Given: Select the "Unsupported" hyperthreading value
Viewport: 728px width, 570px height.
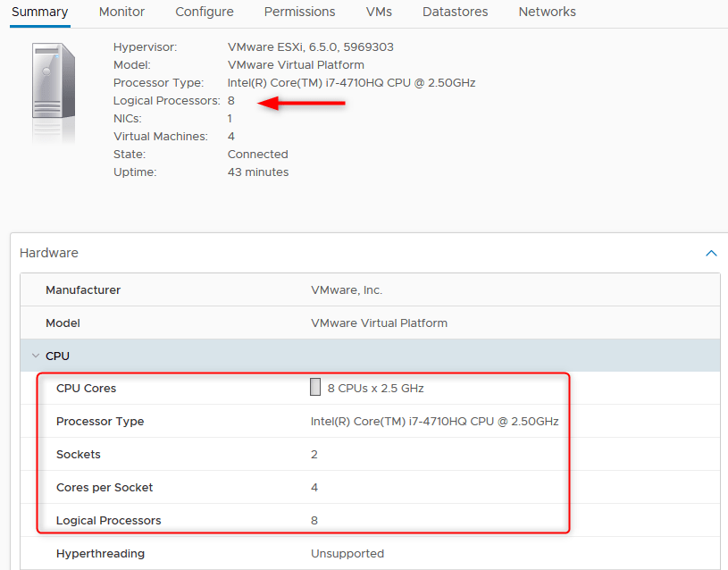Looking at the screenshot, I should [347, 554].
